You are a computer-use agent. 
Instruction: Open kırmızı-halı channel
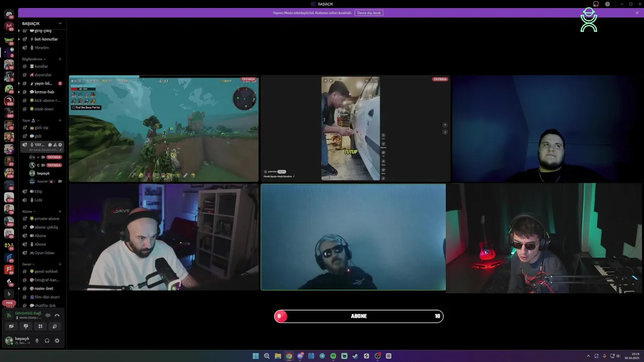pyautogui.click(x=42, y=92)
